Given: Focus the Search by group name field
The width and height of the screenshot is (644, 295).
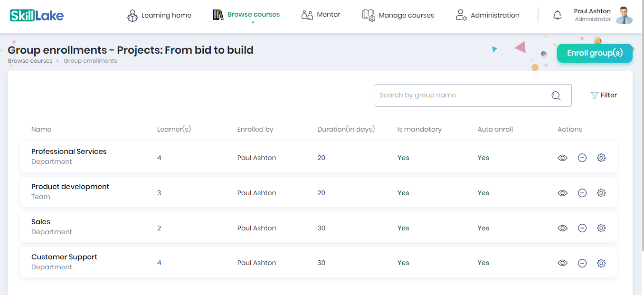Looking at the screenshot, I should (x=473, y=95).
